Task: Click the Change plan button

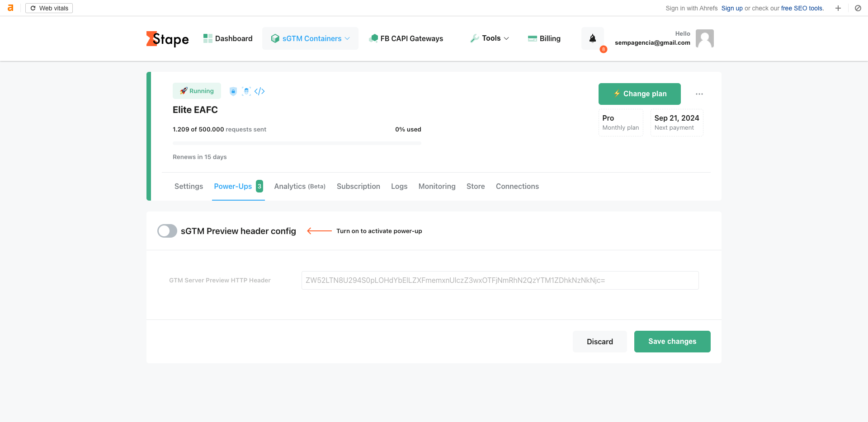Action: click(639, 94)
